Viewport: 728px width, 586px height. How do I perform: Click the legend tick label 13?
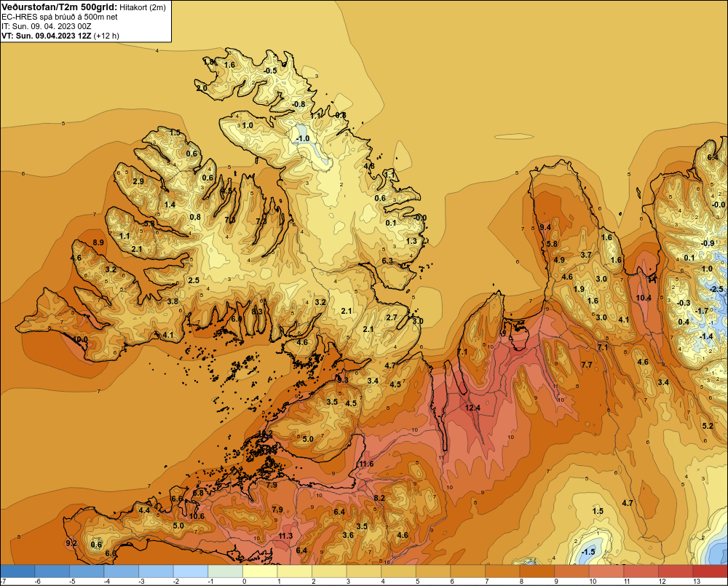pyautogui.click(x=697, y=582)
